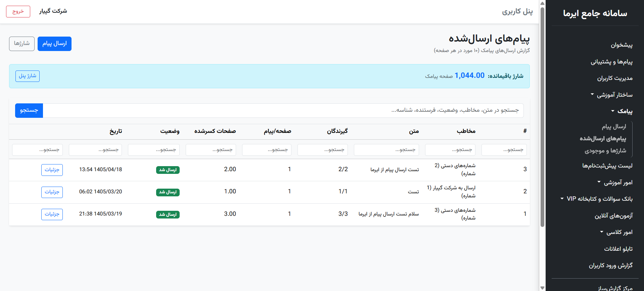
Task: Click the خروج logout button
Action: (18, 11)
